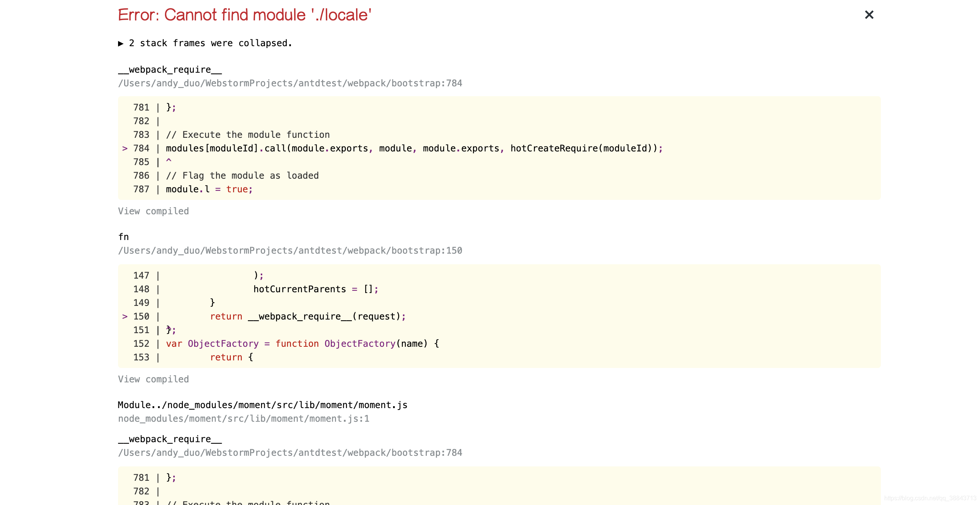Image resolution: width=980 pixels, height=505 pixels.
Task: Expand the 2 collapsed stack frames
Action: click(x=205, y=43)
